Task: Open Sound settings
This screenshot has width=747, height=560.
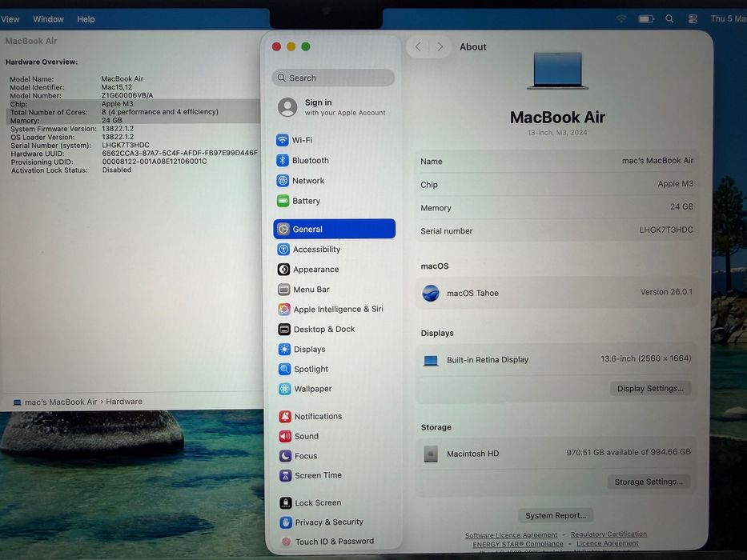Action: [x=334, y=436]
